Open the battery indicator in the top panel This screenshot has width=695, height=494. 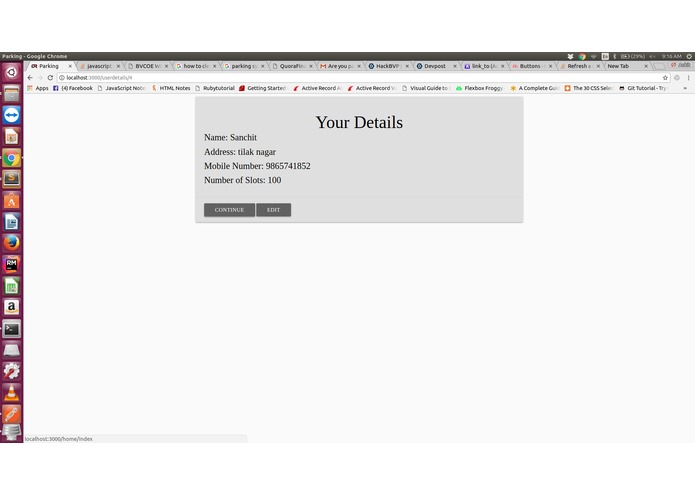tap(633, 56)
